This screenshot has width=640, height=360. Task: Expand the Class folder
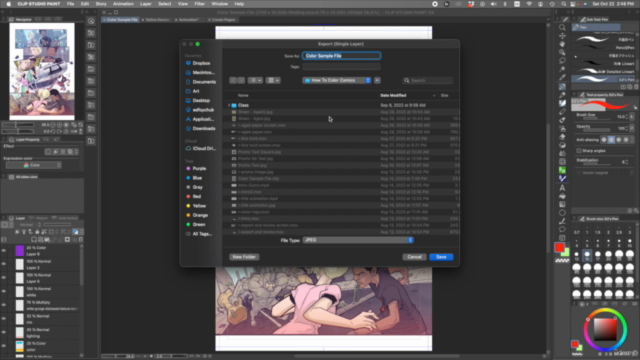click(229, 105)
